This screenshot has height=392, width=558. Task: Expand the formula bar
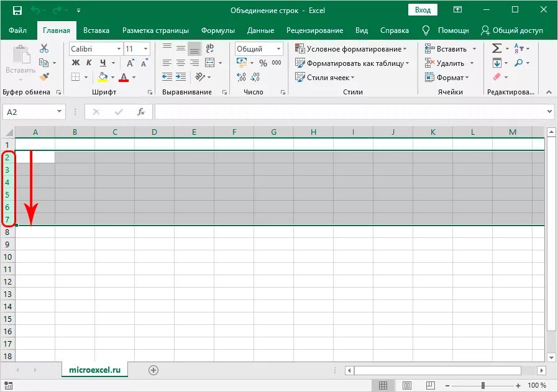tap(549, 112)
